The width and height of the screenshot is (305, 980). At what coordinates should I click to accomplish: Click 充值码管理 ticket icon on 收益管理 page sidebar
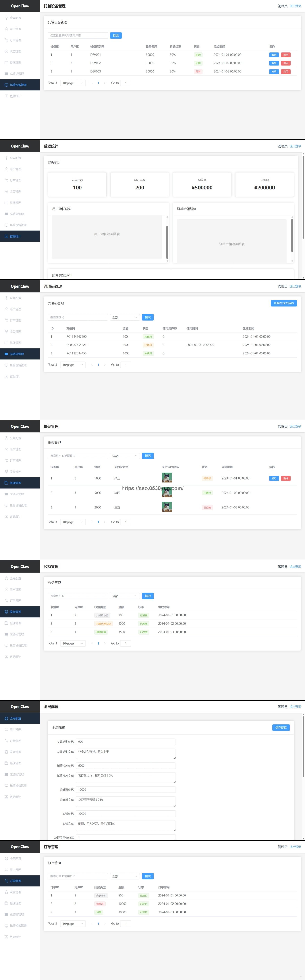6,634
